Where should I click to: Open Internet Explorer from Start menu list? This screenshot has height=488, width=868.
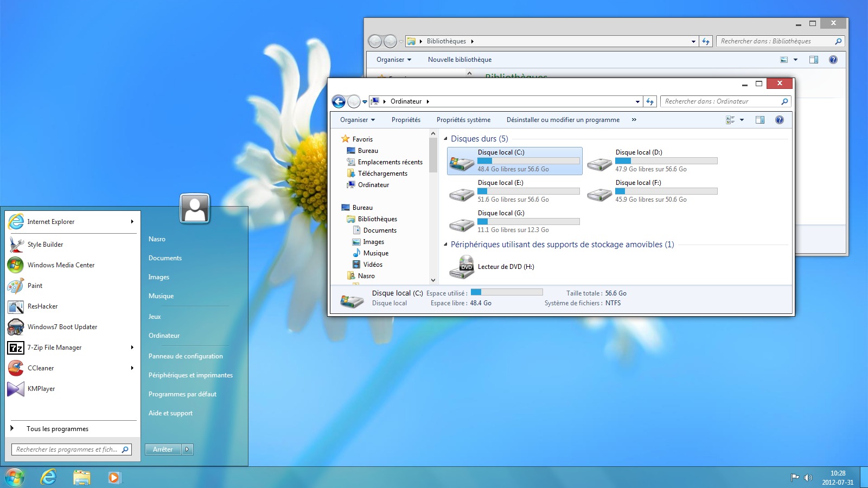[72, 222]
